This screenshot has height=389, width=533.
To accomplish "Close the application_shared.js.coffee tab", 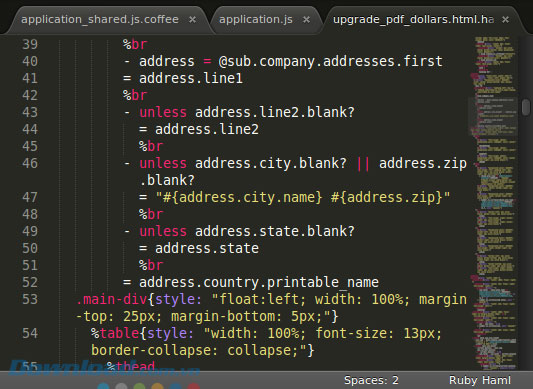I will click(192, 20).
